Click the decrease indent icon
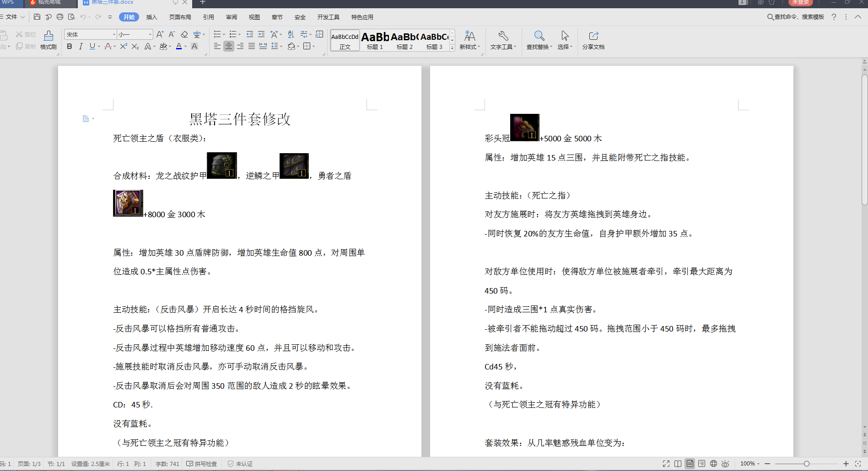 point(250,34)
